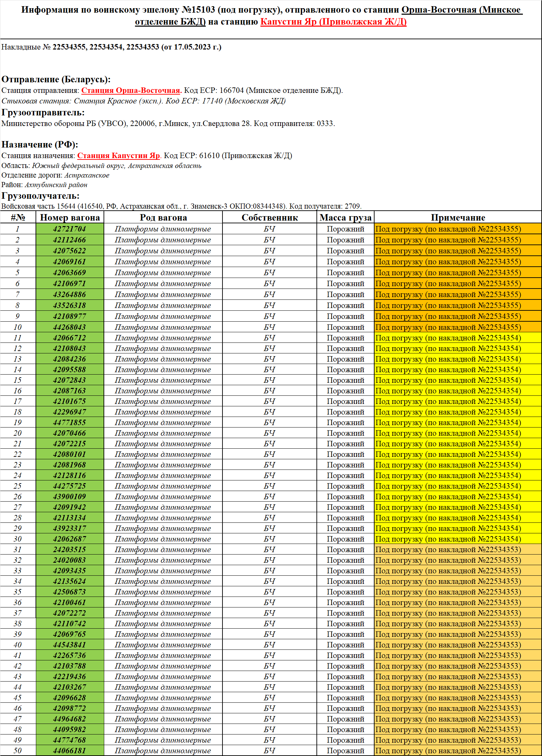Screen dimensions: 542x756
Task: Select the #№ header cell
Action: 18,218
